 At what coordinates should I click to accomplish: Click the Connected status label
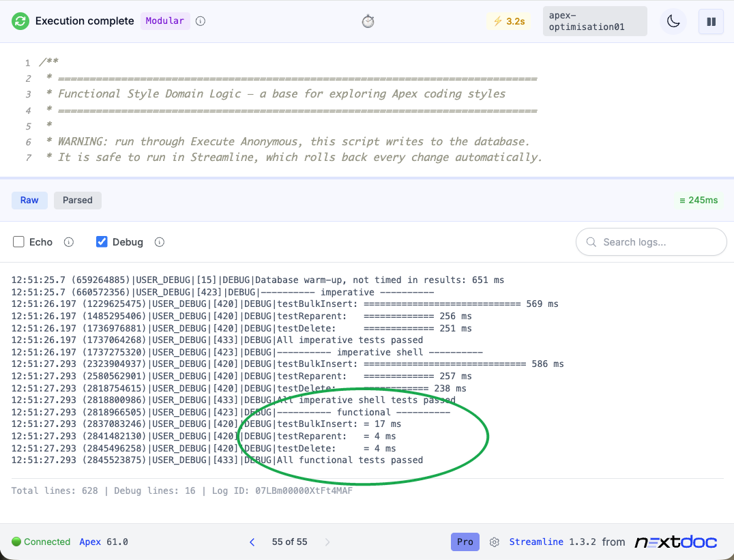click(x=47, y=542)
